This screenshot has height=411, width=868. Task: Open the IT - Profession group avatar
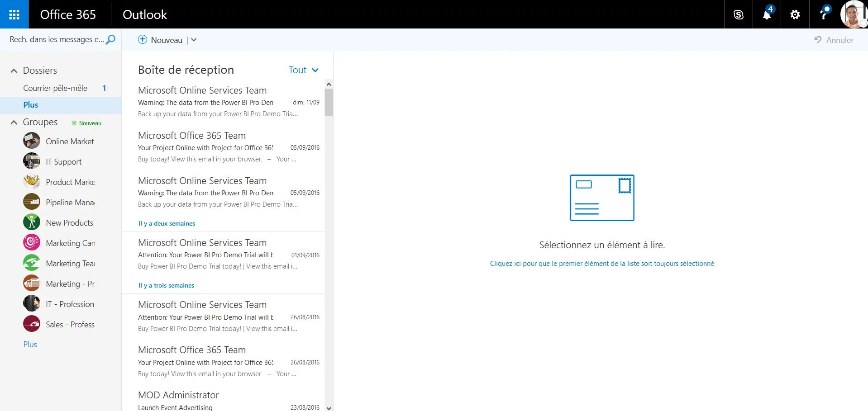click(32, 303)
